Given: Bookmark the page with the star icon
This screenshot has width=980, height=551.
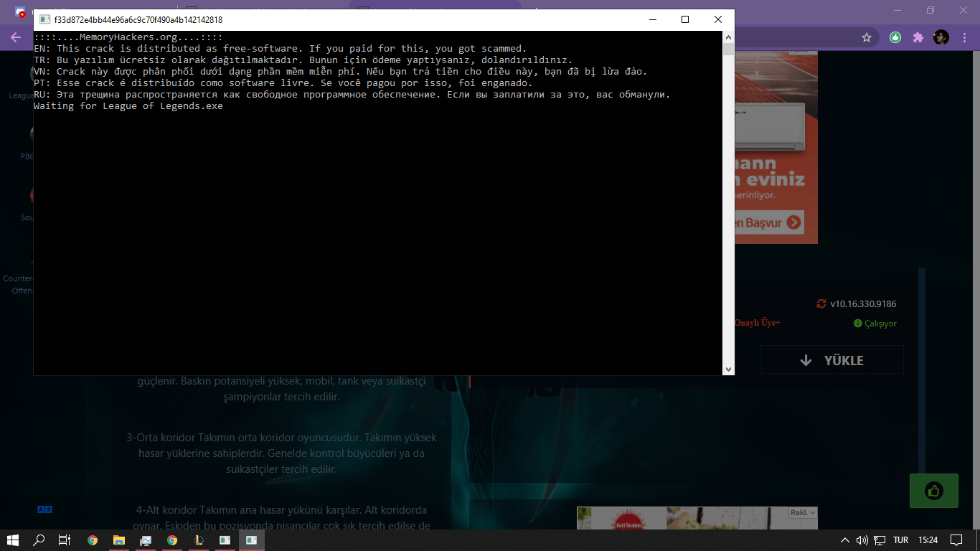Looking at the screenshot, I should pyautogui.click(x=867, y=37).
